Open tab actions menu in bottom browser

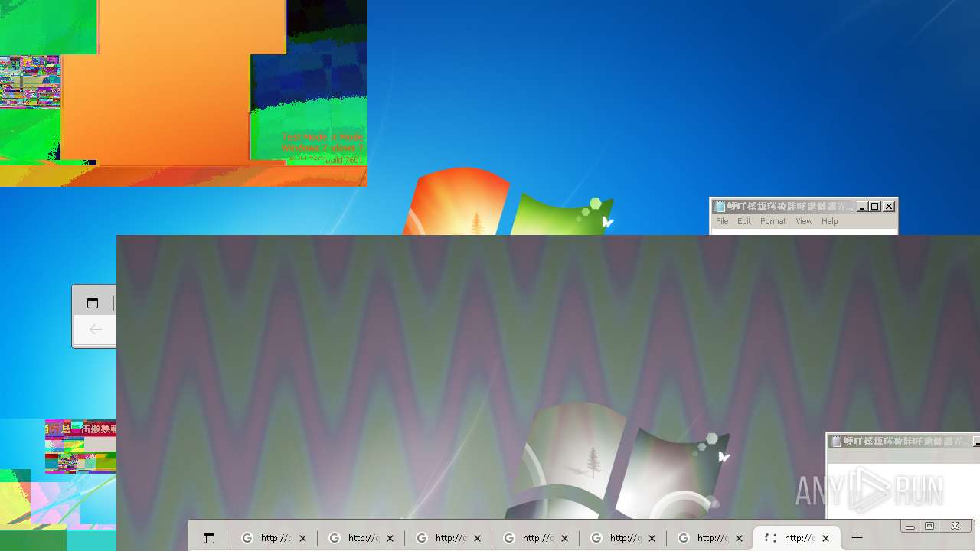coord(209,539)
